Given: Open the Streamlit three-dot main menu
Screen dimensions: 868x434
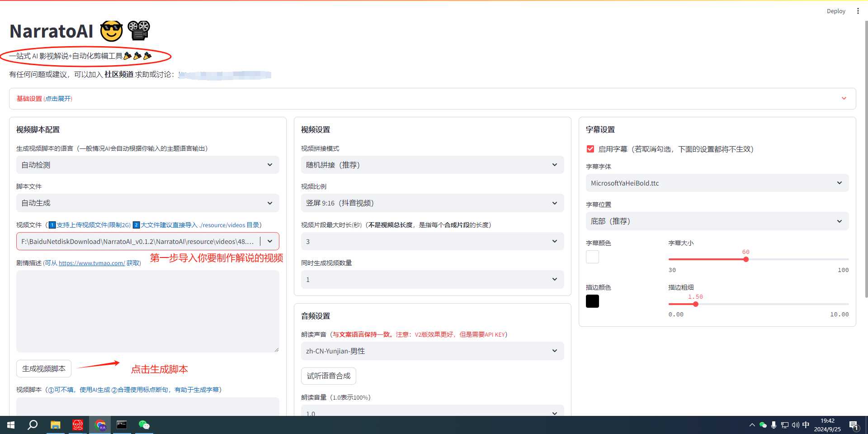Looking at the screenshot, I should point(858,11).
